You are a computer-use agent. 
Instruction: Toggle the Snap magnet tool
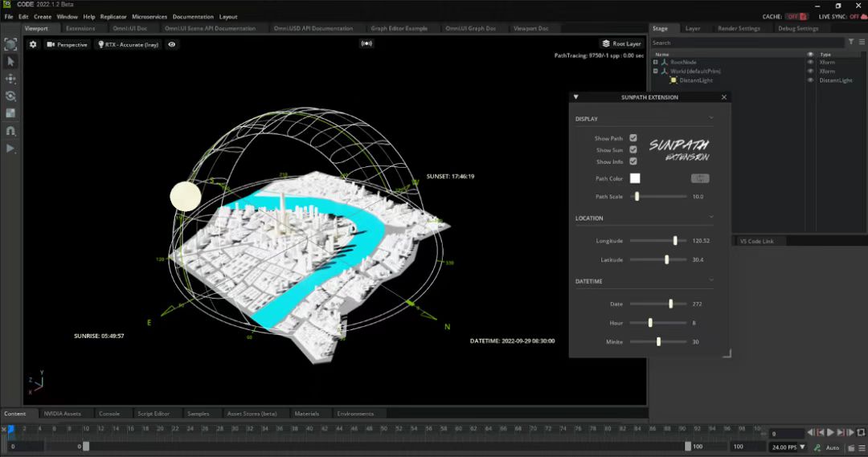point(10,131)
